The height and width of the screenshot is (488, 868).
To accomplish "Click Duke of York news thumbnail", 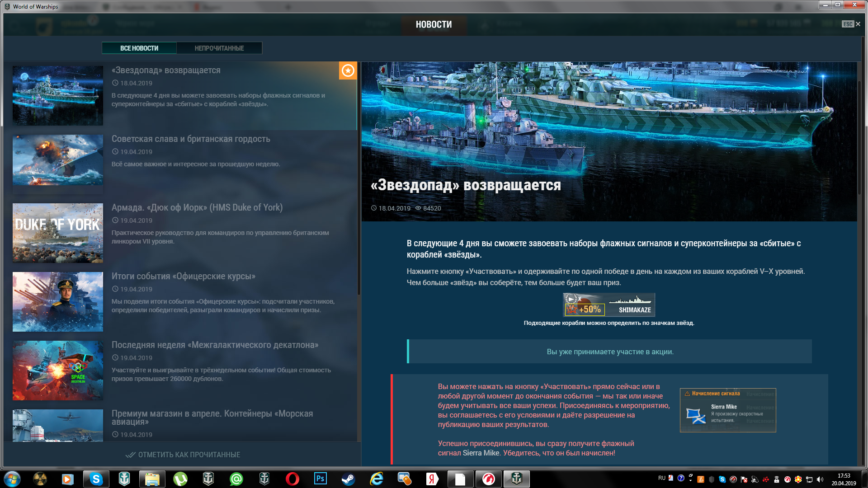I will 58,233.
